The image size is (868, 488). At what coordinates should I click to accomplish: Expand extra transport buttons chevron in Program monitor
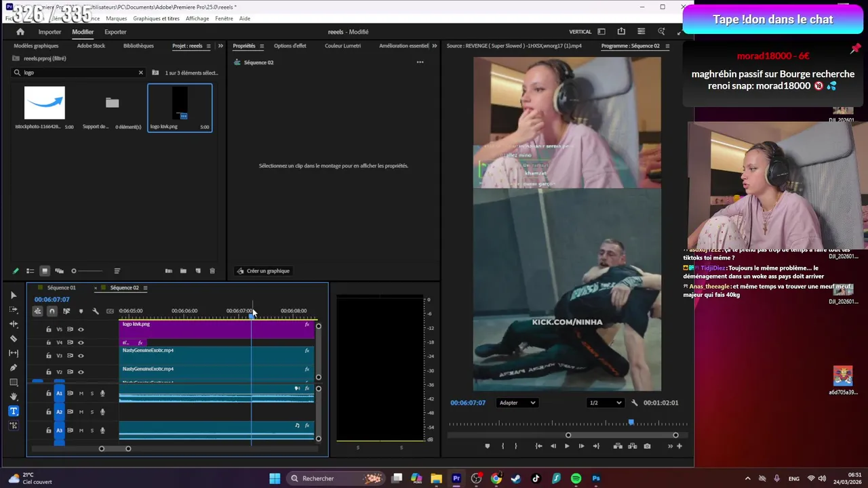pyautogui.click(x=670, y=446)
